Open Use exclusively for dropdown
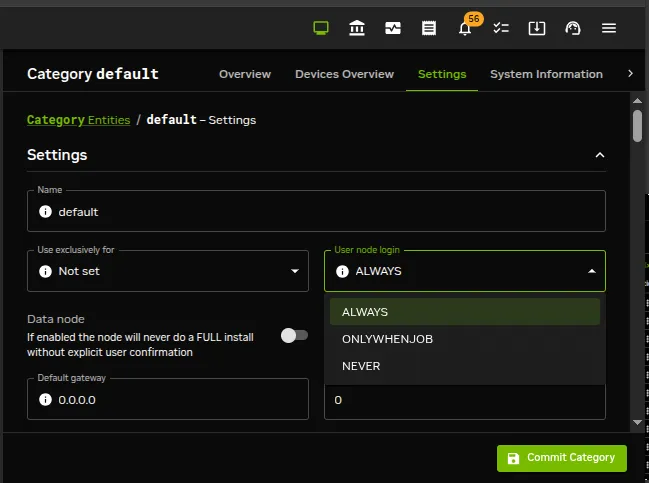Viewport: 649px width, 483px height. [168, 271]
